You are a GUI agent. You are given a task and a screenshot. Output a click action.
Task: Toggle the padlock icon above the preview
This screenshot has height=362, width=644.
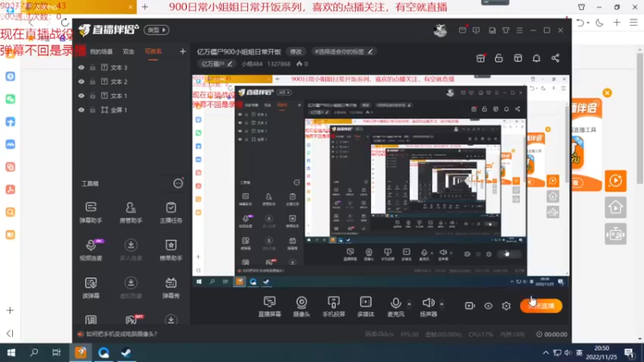(x=498, y=58)
